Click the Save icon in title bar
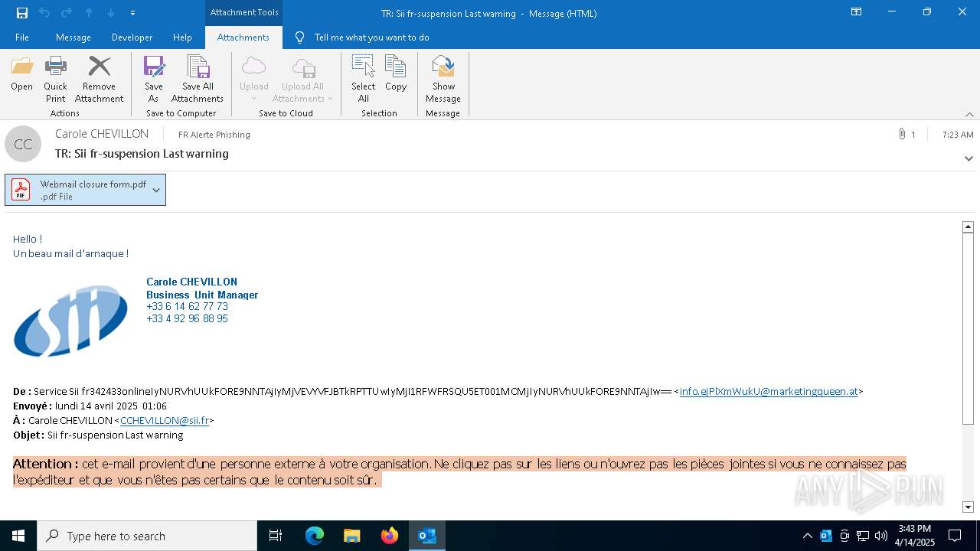Viewport: 980px width, 551px height. [22, 12]
